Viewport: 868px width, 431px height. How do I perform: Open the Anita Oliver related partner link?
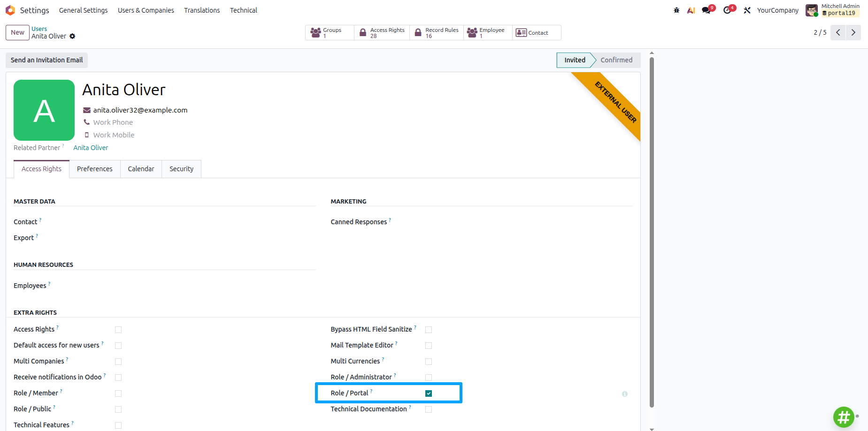[x=91, y=148]
